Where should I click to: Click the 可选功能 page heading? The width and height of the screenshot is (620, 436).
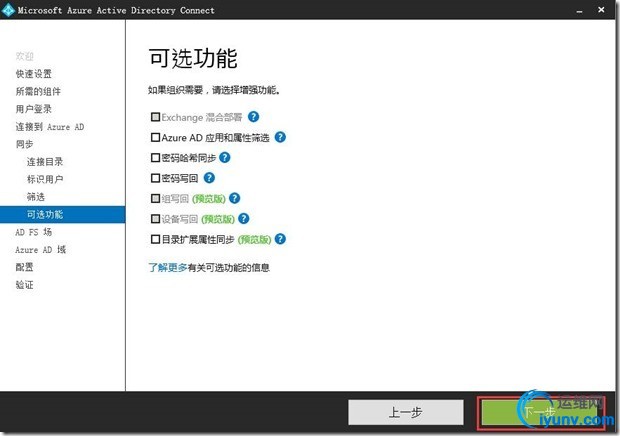(193, 59)
